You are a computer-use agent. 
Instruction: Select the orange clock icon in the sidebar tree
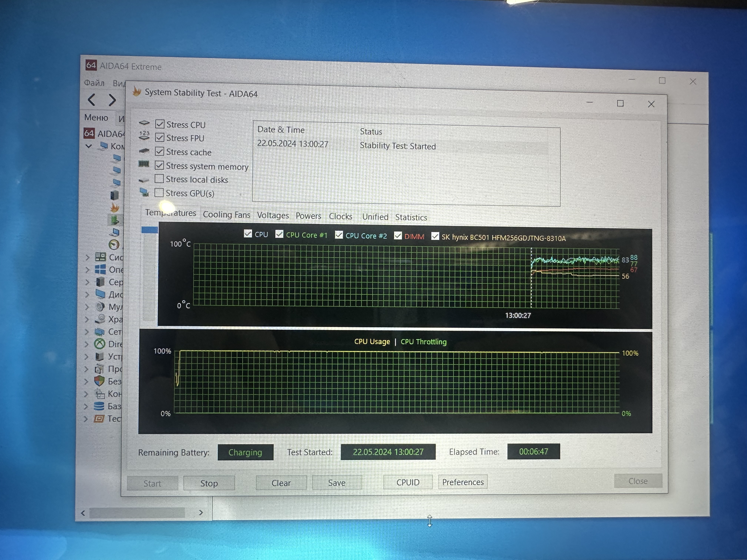tap(114, 244)
